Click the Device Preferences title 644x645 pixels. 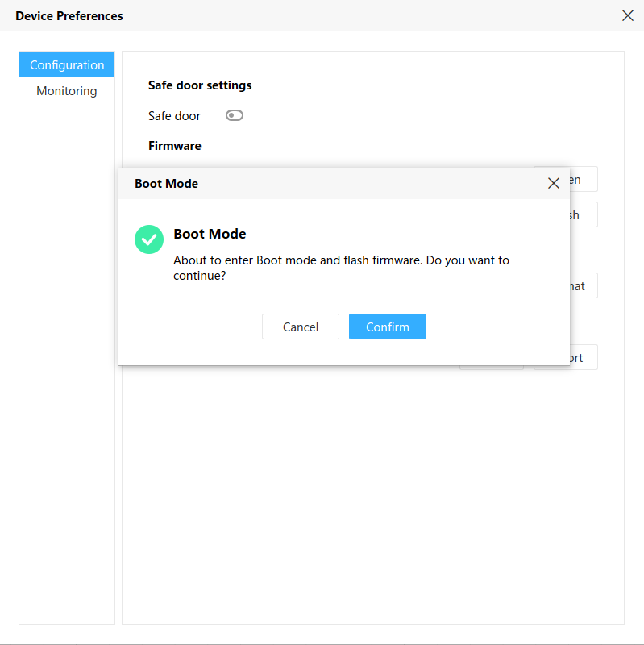[x=69, y=15]
